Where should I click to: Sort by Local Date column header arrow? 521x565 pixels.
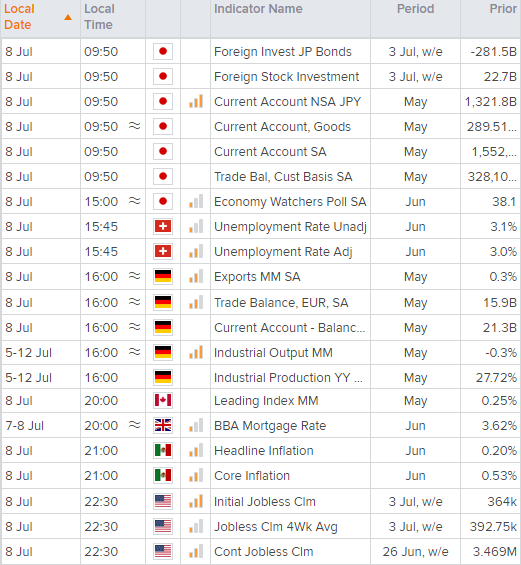pyautogui.click(x=68, y=17)
